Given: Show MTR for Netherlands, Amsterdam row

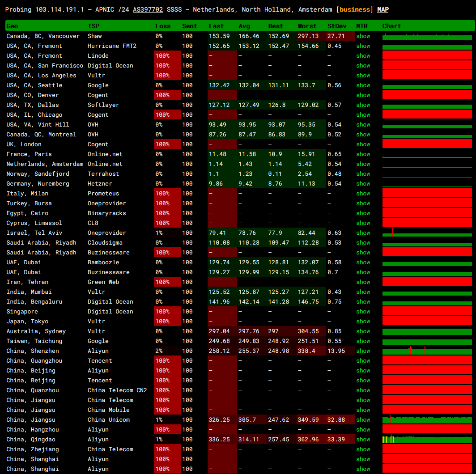Looking at the screenshot, I should pos(363,164).
